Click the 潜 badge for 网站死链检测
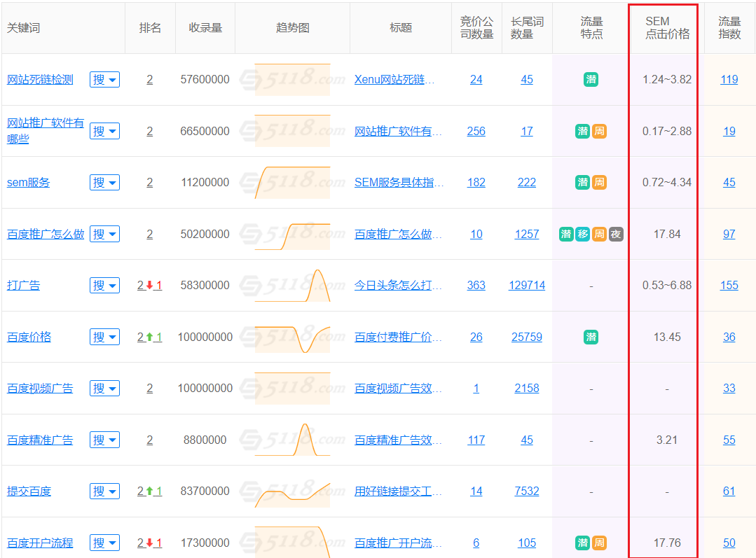The width and height of the screenshot is (756, 558). 591,79
